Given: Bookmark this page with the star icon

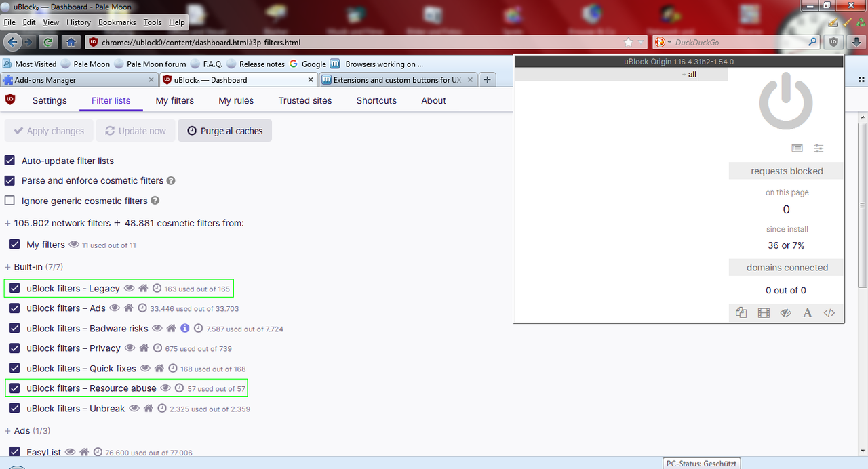Looking at the screenshot, I should pos(629,42).
